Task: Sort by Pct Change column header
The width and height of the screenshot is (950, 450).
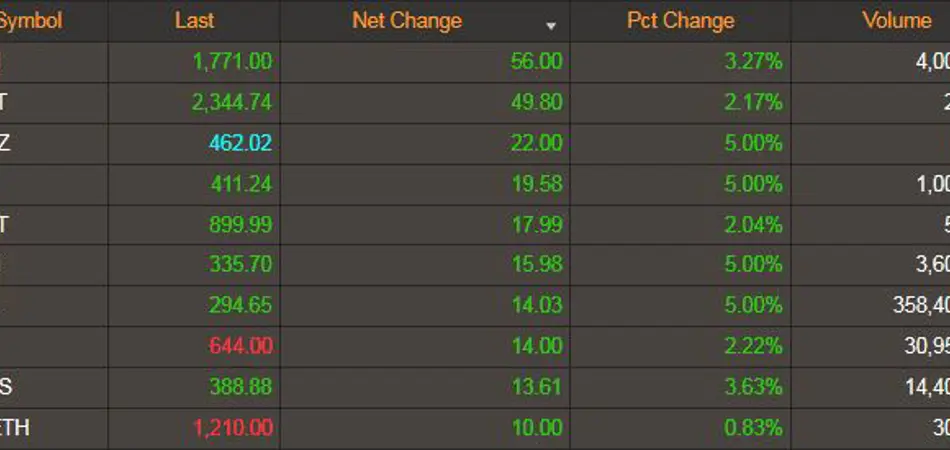Action: [680, 20]
